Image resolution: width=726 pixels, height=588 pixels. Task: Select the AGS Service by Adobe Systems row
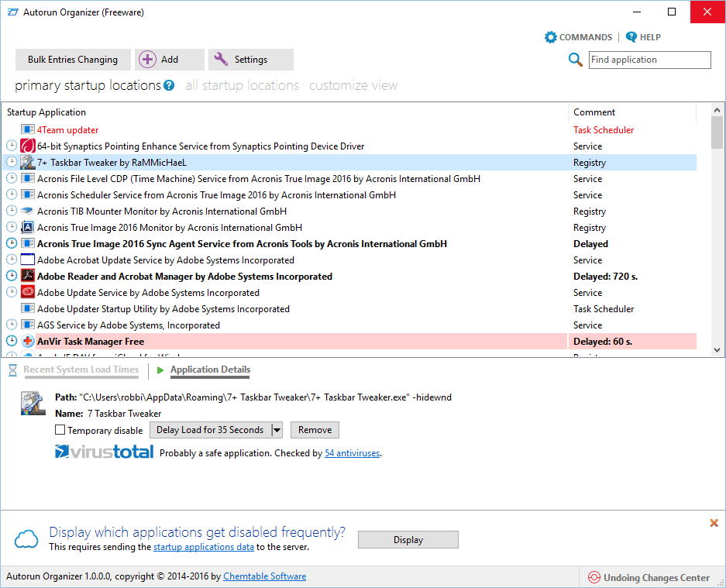[349, 325]
